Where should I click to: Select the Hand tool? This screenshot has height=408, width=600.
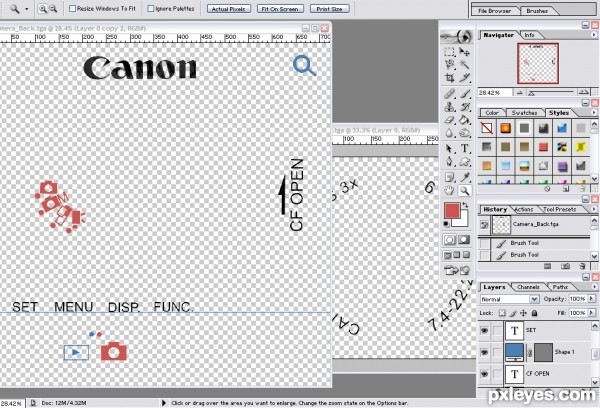coord(450,190)
